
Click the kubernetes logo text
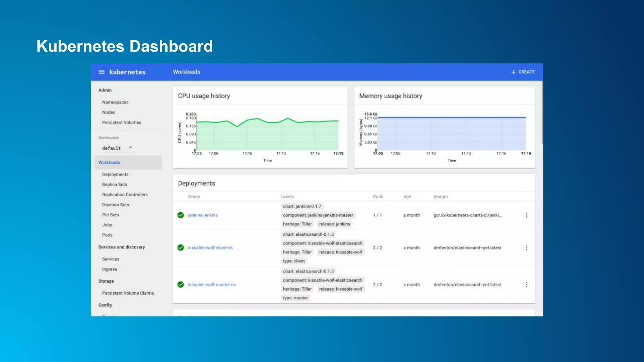(x=127, y=72)
